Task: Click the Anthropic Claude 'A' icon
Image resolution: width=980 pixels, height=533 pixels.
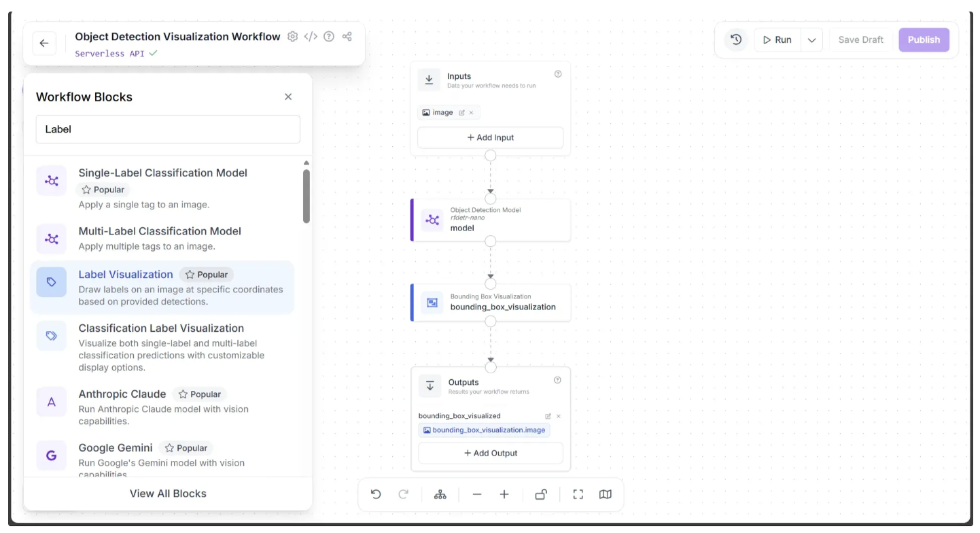Action: [x=52, y=402]
